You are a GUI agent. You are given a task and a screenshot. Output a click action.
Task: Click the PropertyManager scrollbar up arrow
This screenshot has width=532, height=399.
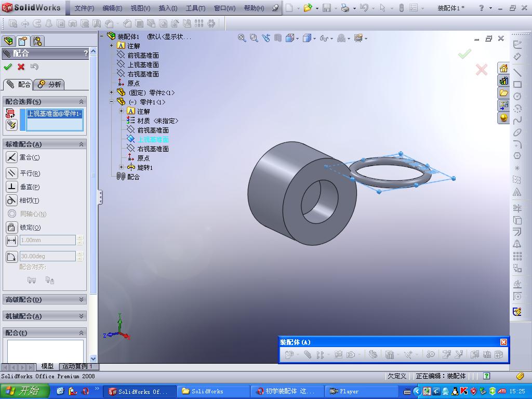[94, 51]
